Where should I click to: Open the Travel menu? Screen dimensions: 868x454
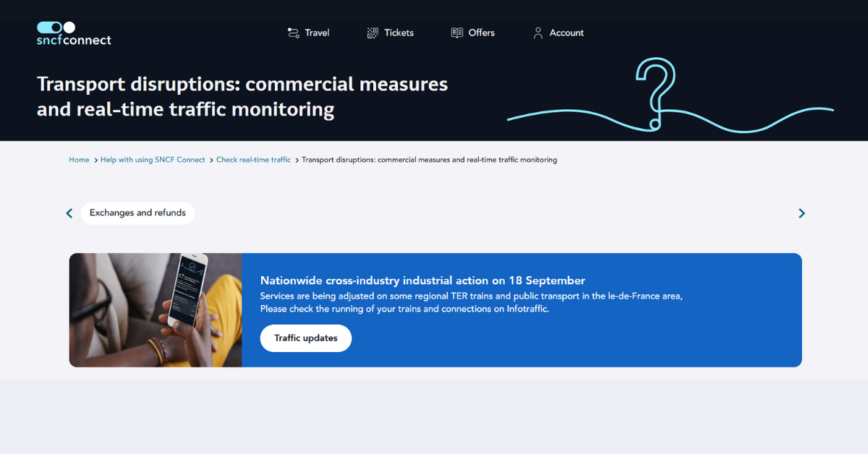pos(309,33)
